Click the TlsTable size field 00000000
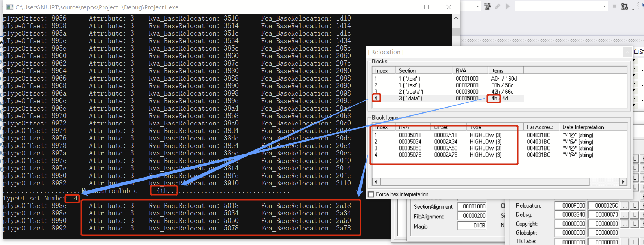 [604, 242]
